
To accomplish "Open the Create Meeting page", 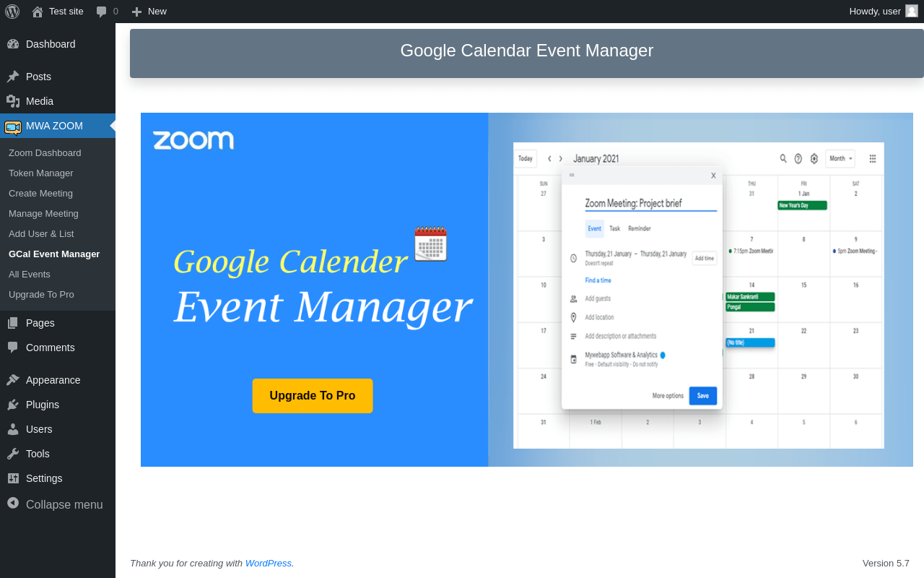I will coord(40,194).
